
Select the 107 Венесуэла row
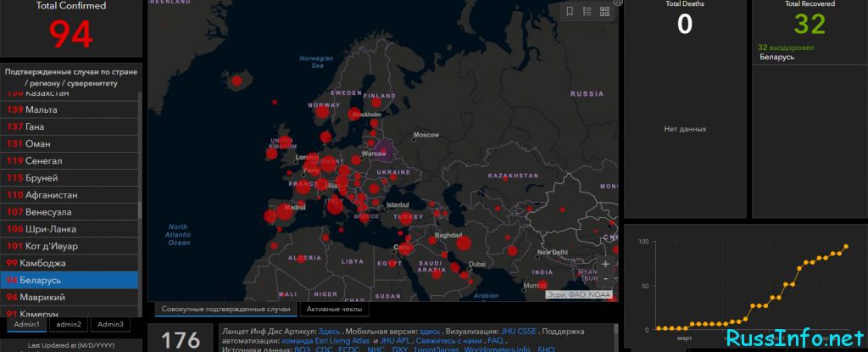pos(70,212)
